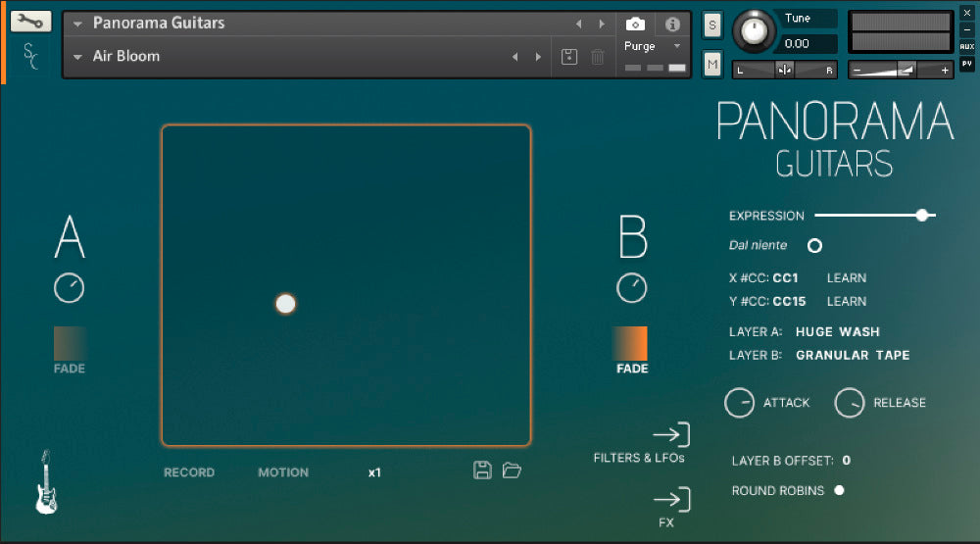Click the RECORD button below XY pad
This screenshot has height=544, width=980.
[189, 472]
